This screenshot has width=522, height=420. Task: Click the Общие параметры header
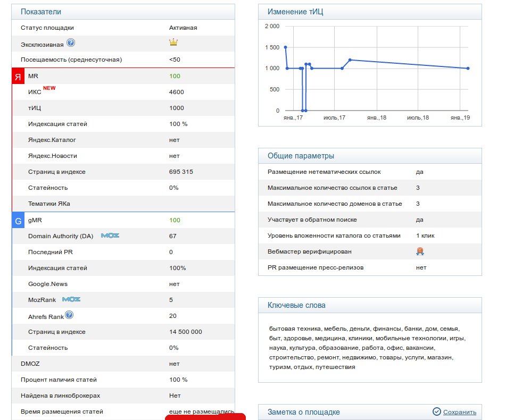(370, 156)
